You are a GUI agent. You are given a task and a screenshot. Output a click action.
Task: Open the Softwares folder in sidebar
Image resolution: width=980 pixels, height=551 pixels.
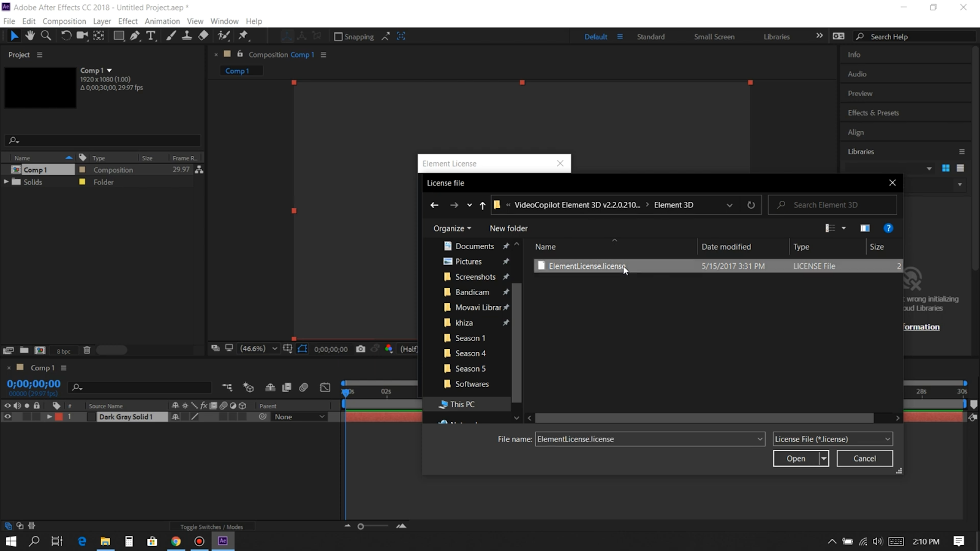tap(472, 384)
